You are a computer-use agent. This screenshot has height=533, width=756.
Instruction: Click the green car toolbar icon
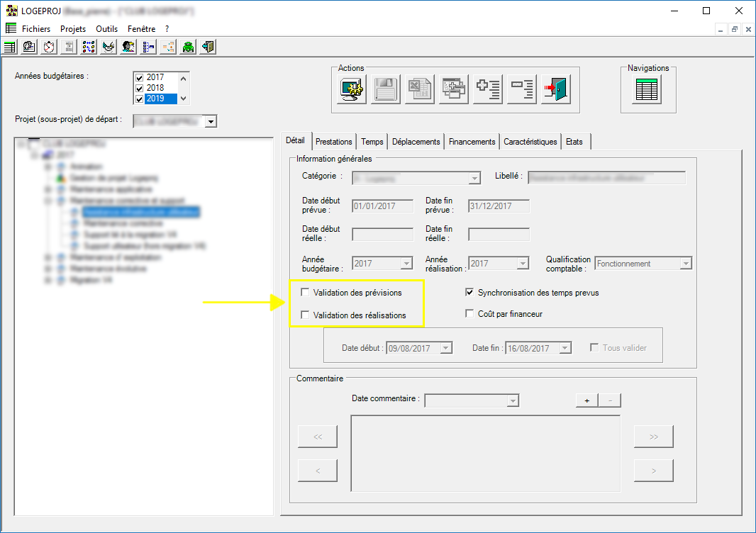188,47
